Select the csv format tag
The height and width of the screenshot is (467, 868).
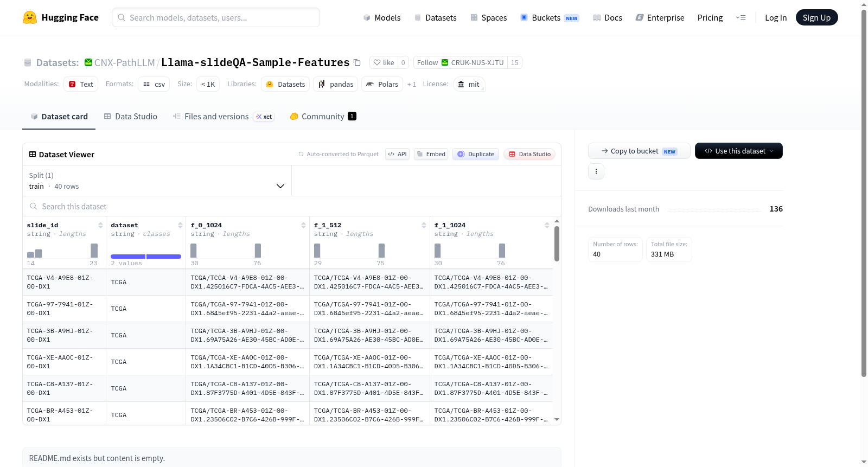[x=154, y=84]
